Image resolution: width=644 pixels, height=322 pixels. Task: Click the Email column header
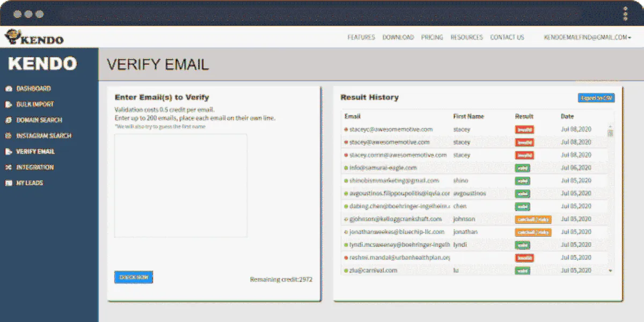[353, 116]
